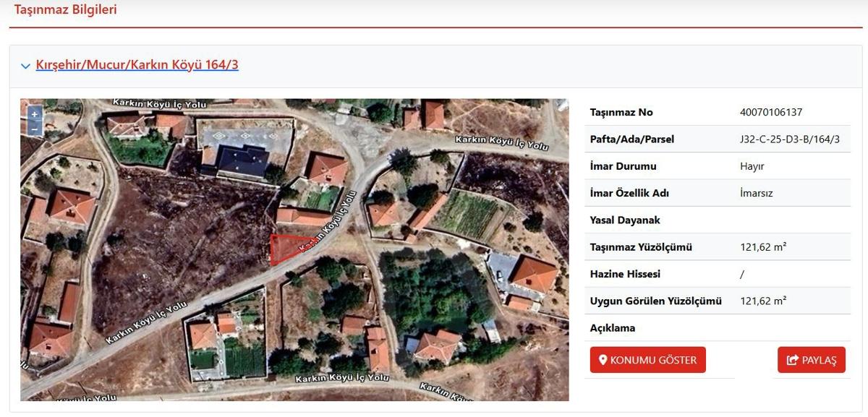
Task: Open the Kırşehir/Mucur/Karkın Köyü 164/3 link
Action: [x=137, y=65]
